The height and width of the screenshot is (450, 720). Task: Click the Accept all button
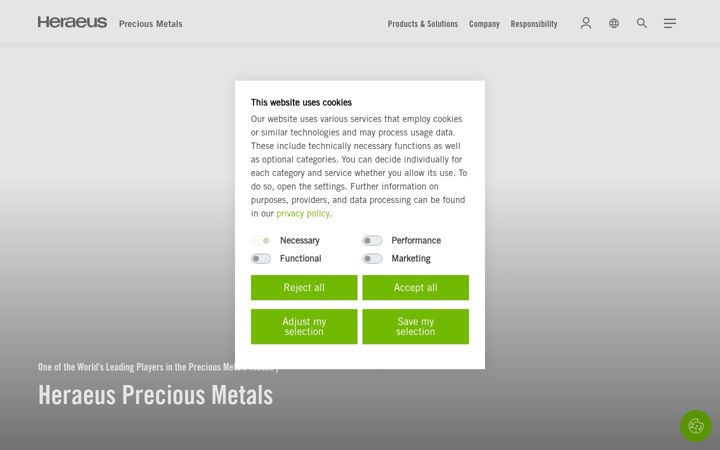click(x=416, y=287)
